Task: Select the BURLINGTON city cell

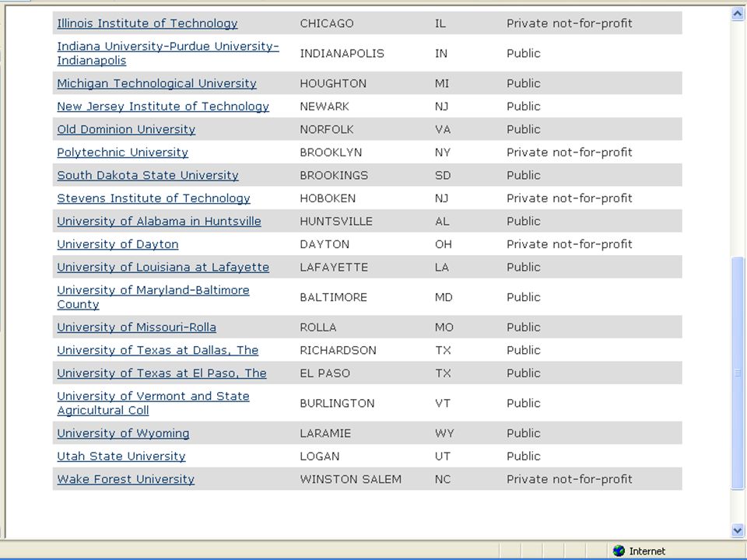Action: click(337, 403)
